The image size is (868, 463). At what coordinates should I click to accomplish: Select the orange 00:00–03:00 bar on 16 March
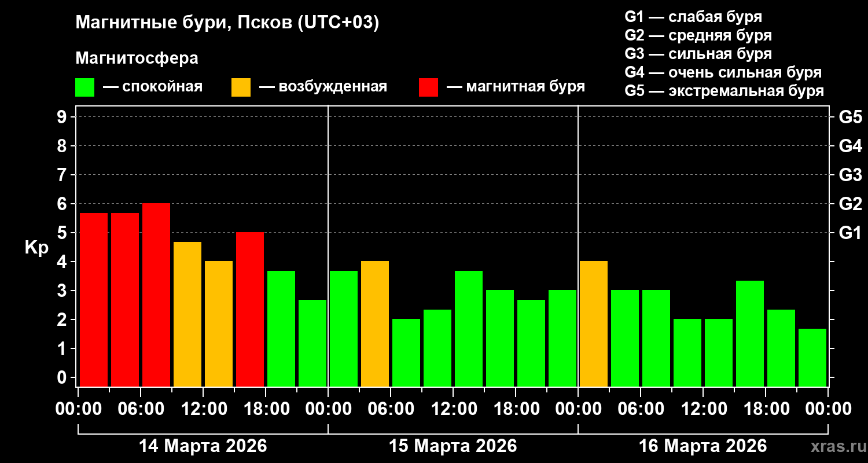(594, 324)
